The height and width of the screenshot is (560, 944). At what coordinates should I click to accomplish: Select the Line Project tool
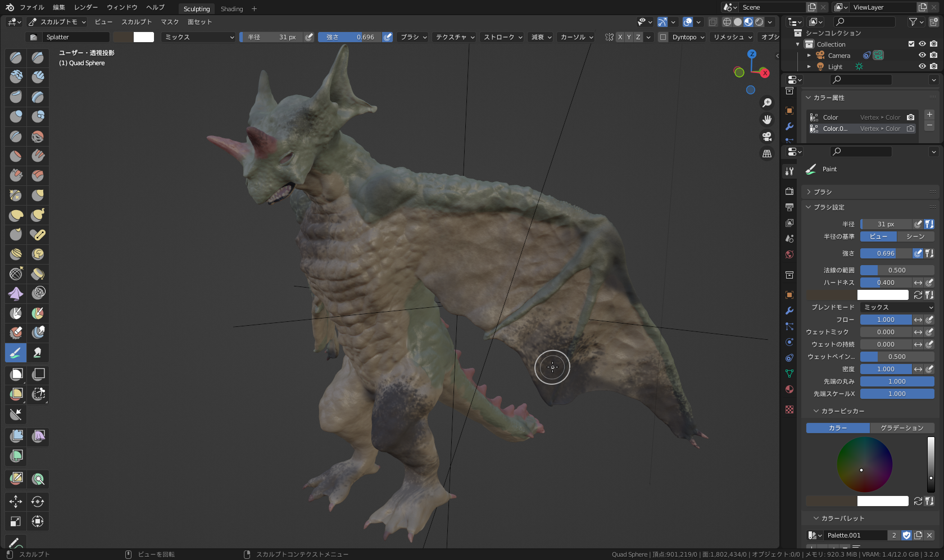coord(16,415)
